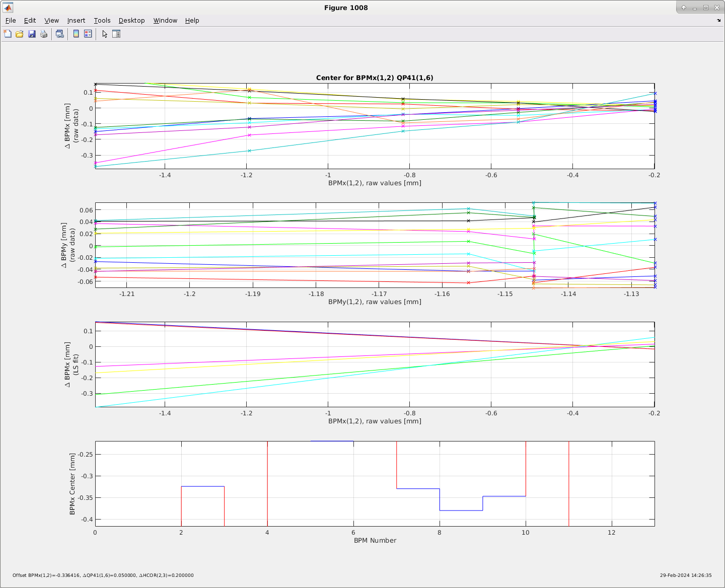Click the keep-above arrow button in the title bar
The image size is (725, 588).
684,8
